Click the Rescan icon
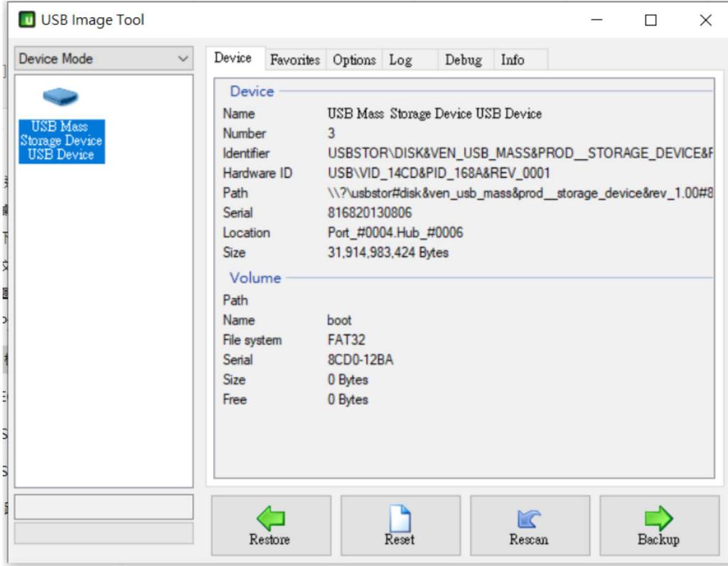Viewport: 728px width, 566px height. click(528, 518)
